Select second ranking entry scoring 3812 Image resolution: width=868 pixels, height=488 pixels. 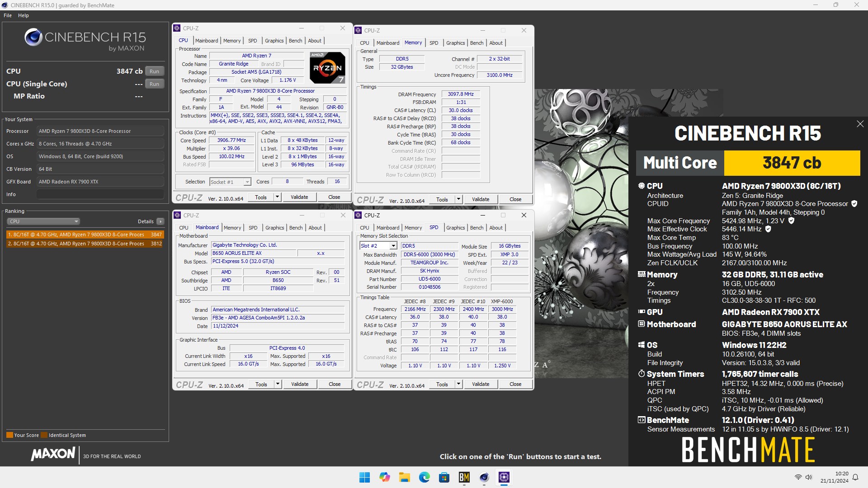[85, 244]
